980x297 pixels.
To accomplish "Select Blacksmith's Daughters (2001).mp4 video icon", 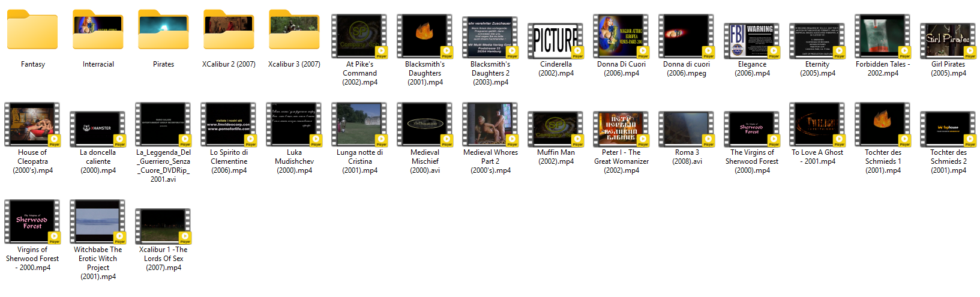I will (425, 37).
